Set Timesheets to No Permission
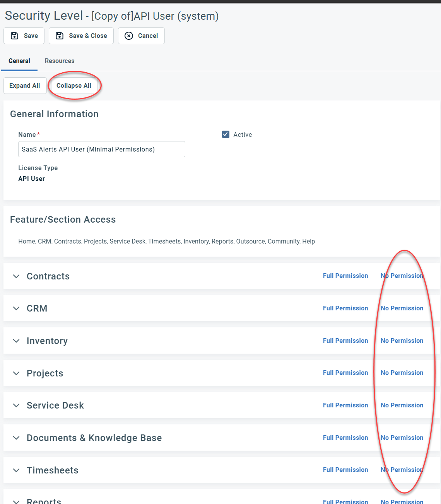Viewport: 441px width, 504px height. coord(402,470)
